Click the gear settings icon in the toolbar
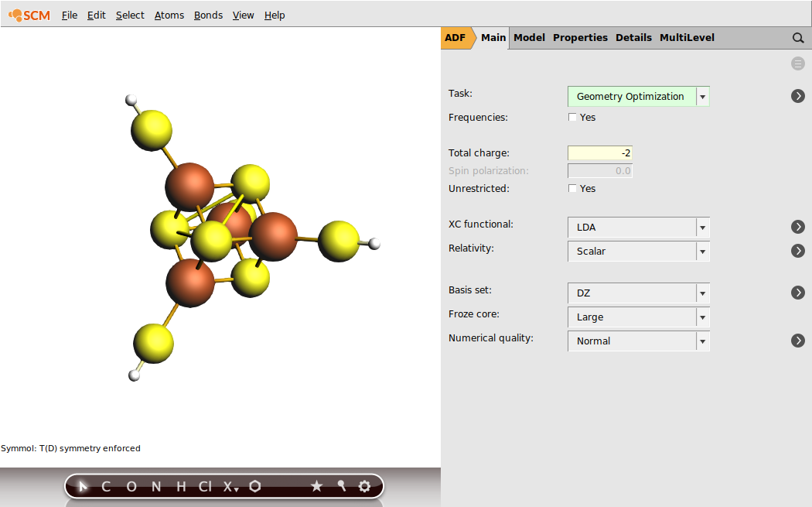This screenshot has height=507, width=812. click(364, 486)
